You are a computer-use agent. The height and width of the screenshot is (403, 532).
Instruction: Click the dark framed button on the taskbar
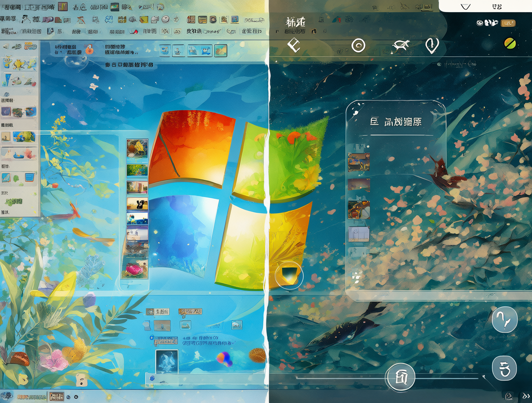click(x=57, y=397)
